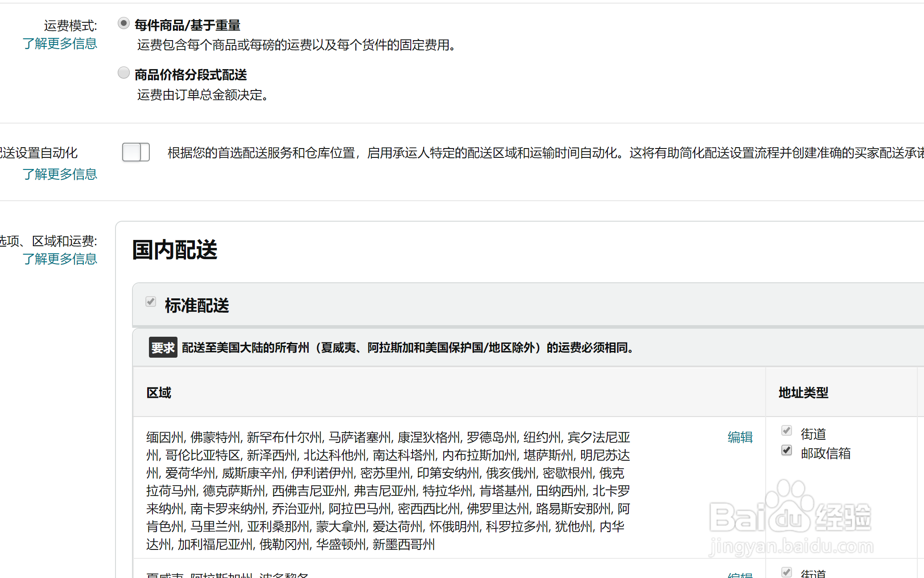
Task: Click the 区域 column header
Action: click(x=159, y=393)
